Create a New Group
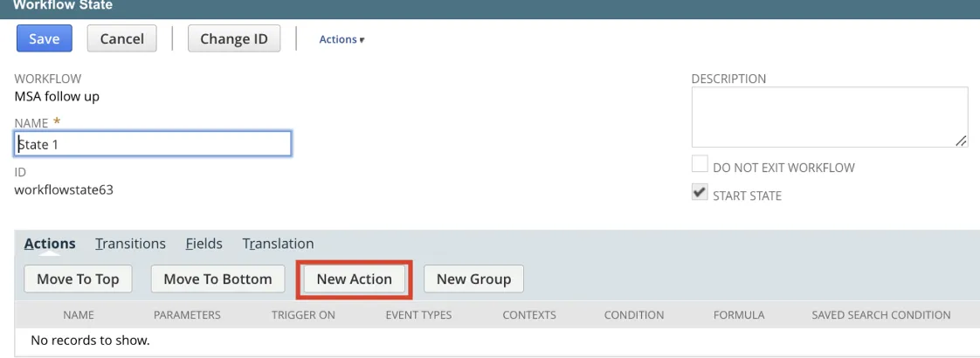 [x=473, y=279]
